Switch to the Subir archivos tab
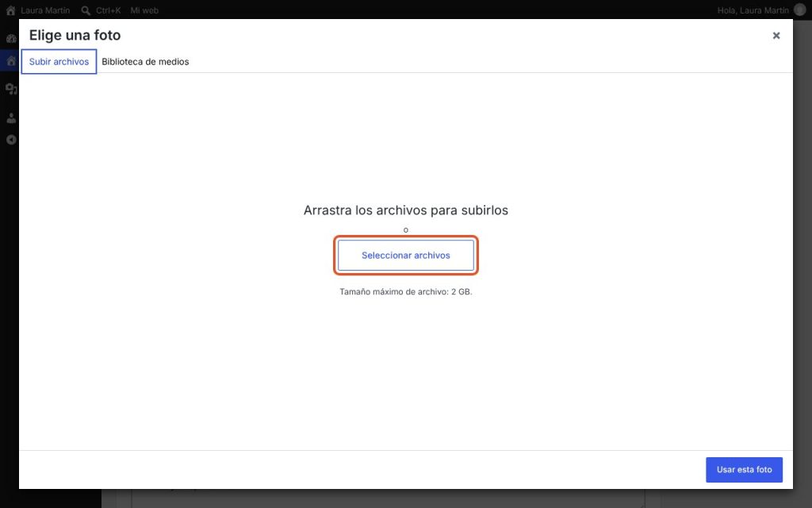 click(x=59, y=62)
